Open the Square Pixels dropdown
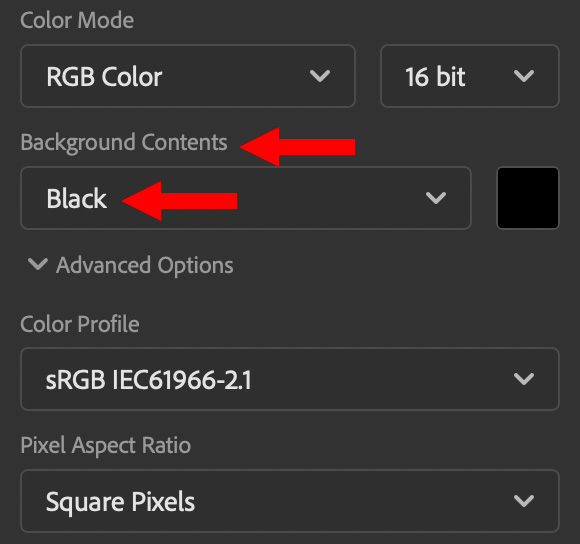580x544 pixels. pyautogui.click(x=290, y=501)
